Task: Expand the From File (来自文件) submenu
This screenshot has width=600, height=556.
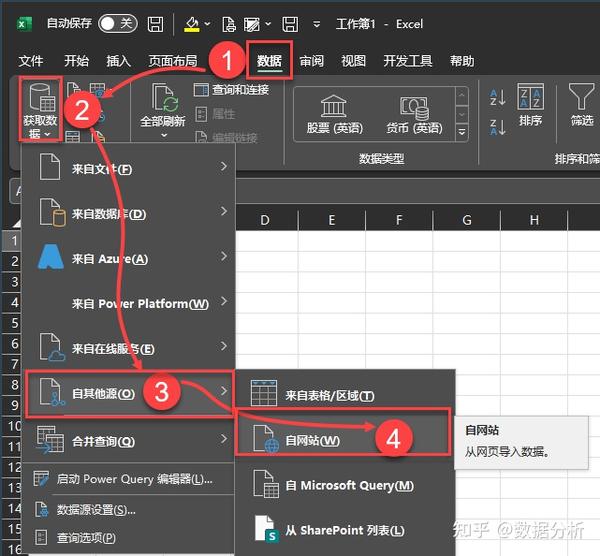Action: (x=129, y=168)
